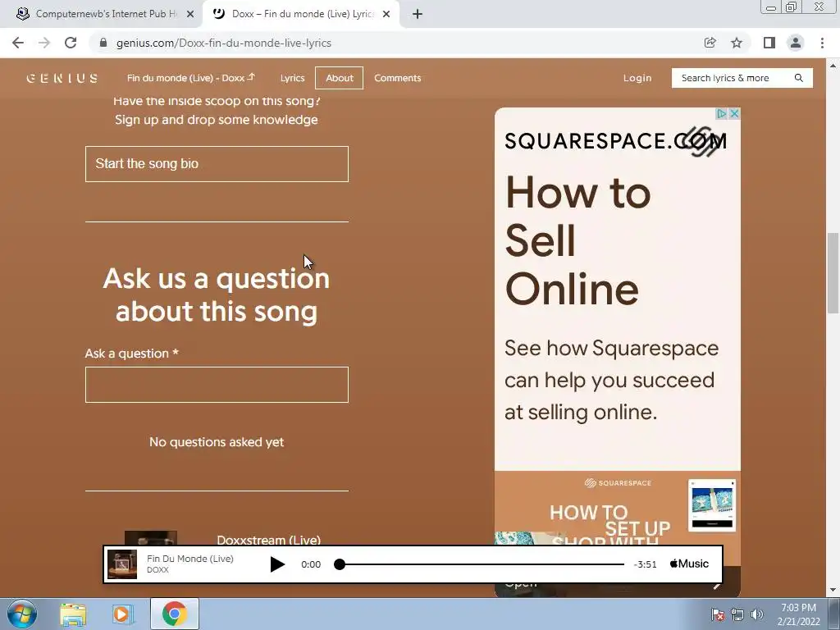The width and height of the screenshot is (840, 630).
Task: Open Chrome three-dot menu
Action: pos(822,43)
